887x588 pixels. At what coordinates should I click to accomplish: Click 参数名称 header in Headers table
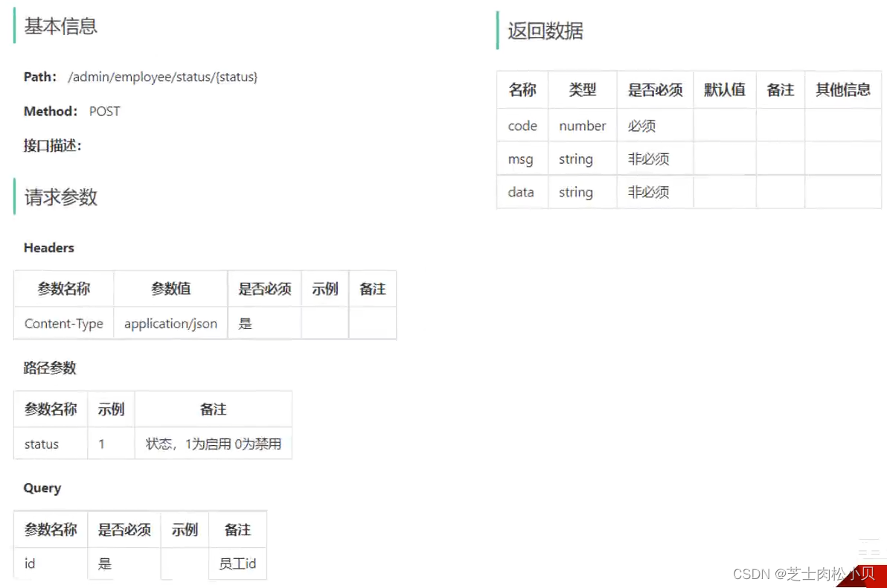[x=64, y=290]
